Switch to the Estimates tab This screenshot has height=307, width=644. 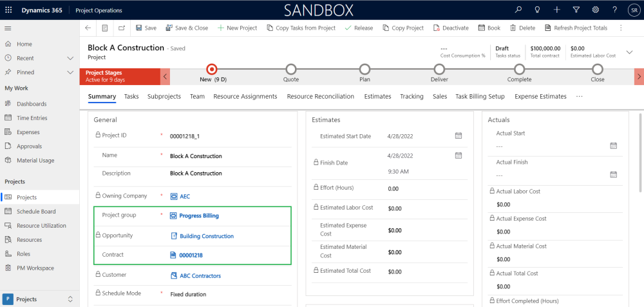[x=377, y=96]
